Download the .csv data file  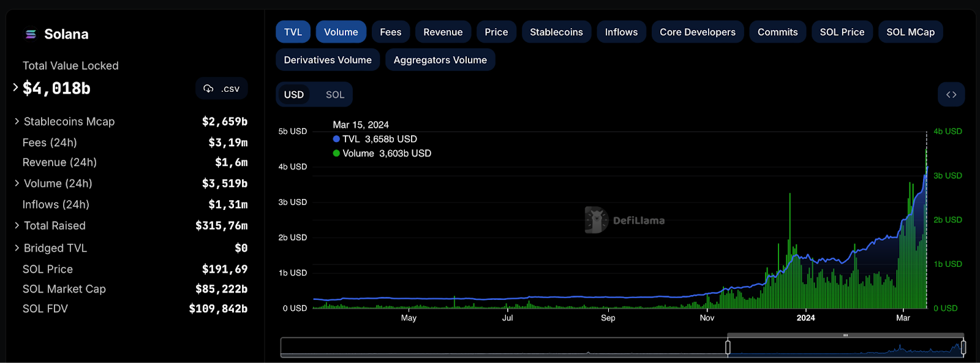[222, 89]
